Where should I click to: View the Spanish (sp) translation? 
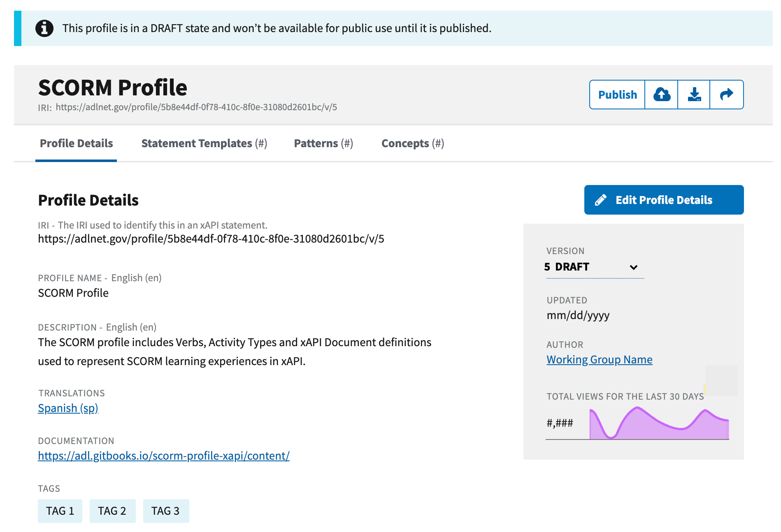(68, 408)
